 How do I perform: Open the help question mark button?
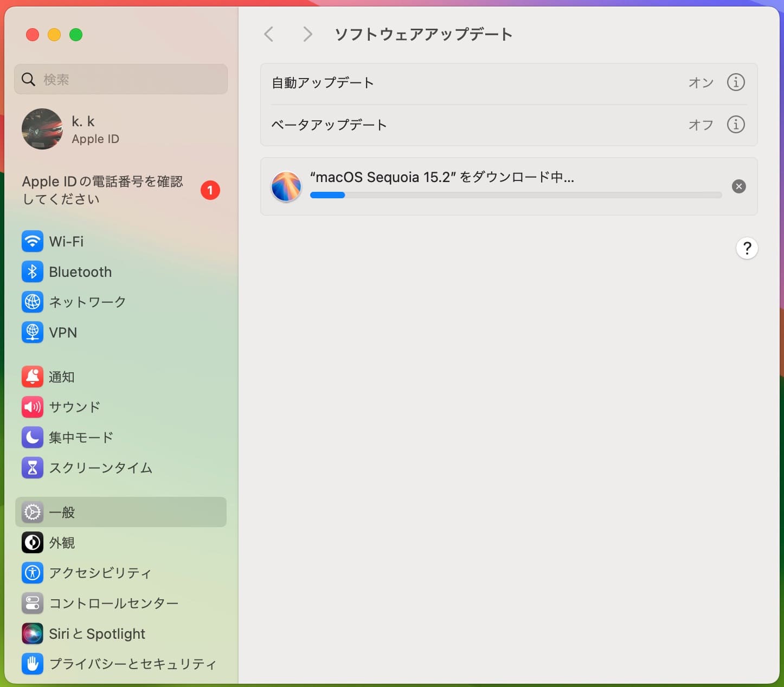(747, 248)
